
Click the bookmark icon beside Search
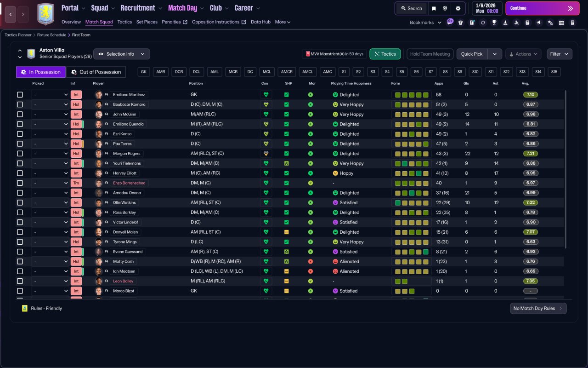[434, 8]
